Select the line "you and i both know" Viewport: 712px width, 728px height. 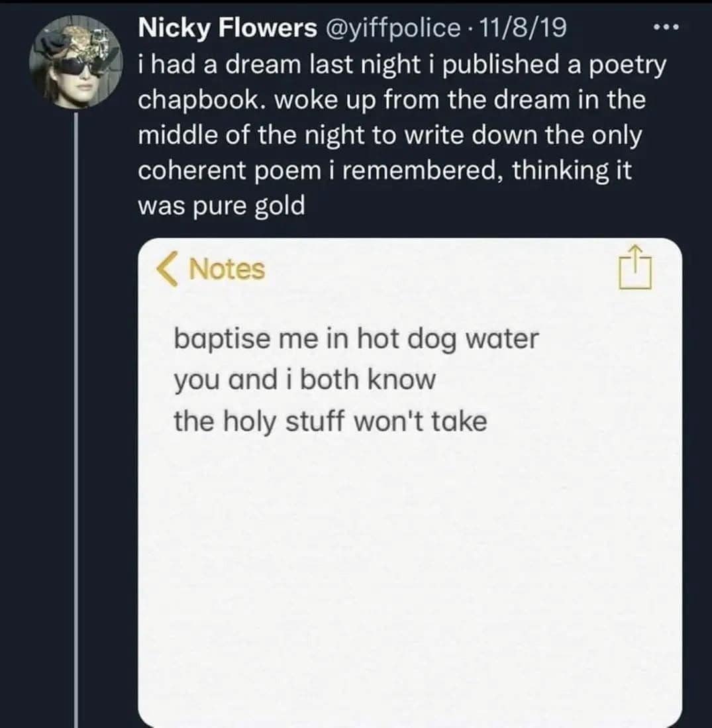tap(305, 380)
